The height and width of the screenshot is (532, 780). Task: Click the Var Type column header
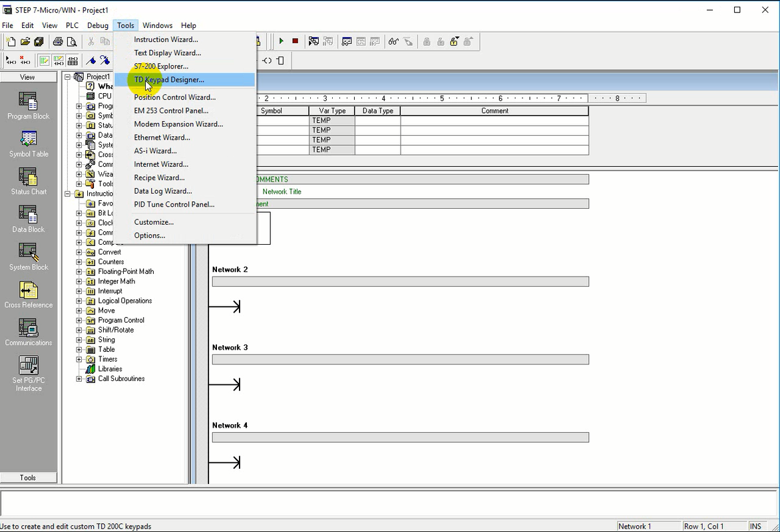pos(332,111)
